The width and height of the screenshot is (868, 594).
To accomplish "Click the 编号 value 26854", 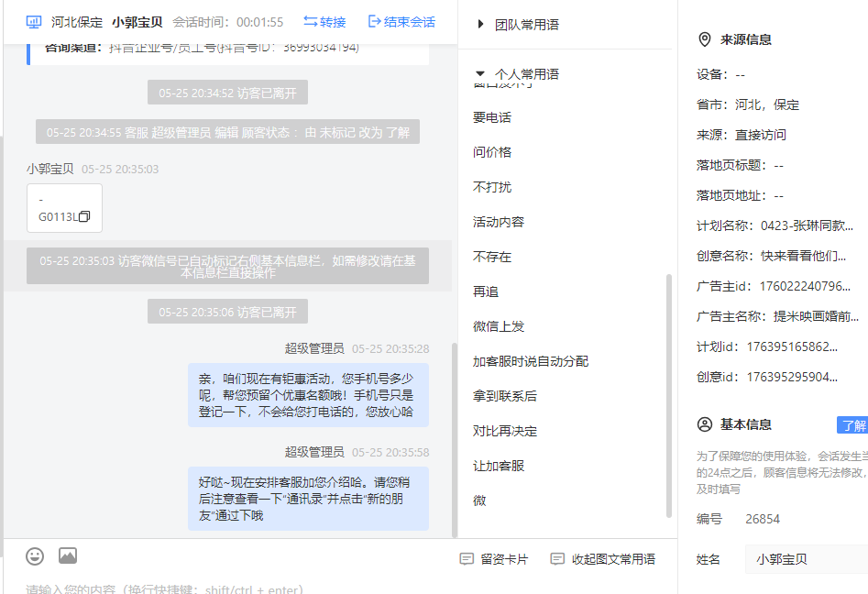I will pyautogui.click(x=763, y=519).
